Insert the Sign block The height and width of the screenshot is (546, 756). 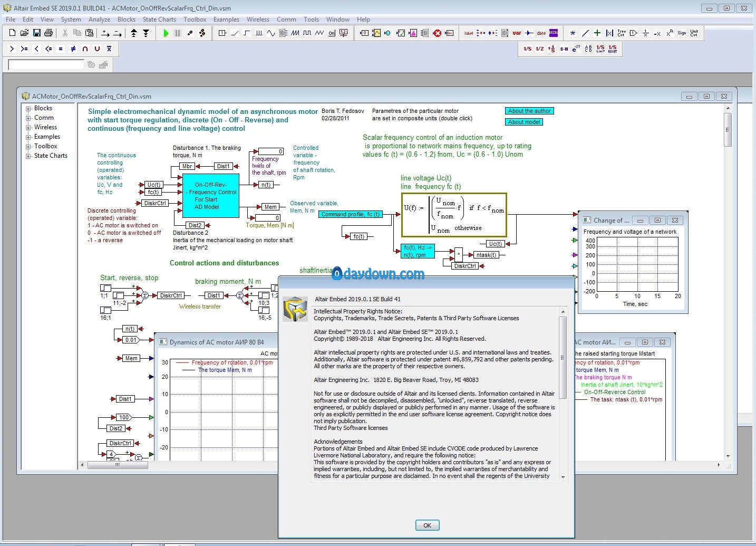682,33
